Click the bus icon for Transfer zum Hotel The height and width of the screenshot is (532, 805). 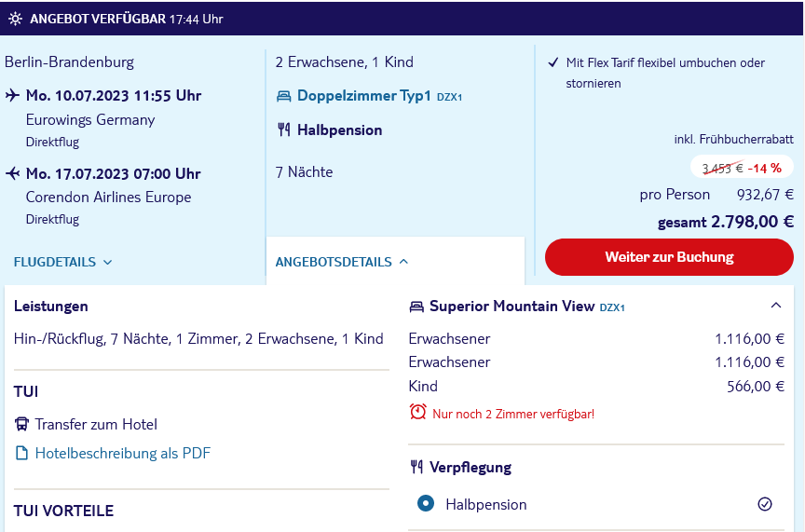tap(21, 424)
